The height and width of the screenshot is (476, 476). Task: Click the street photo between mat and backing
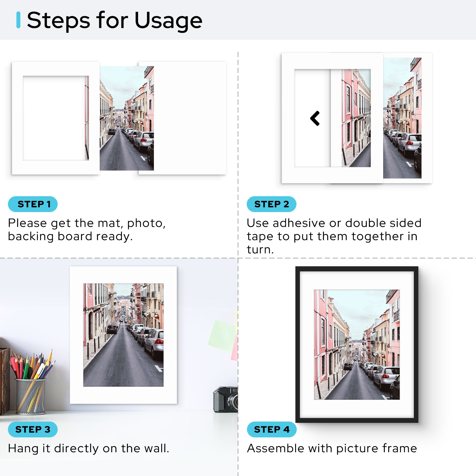tap(127, 118)
